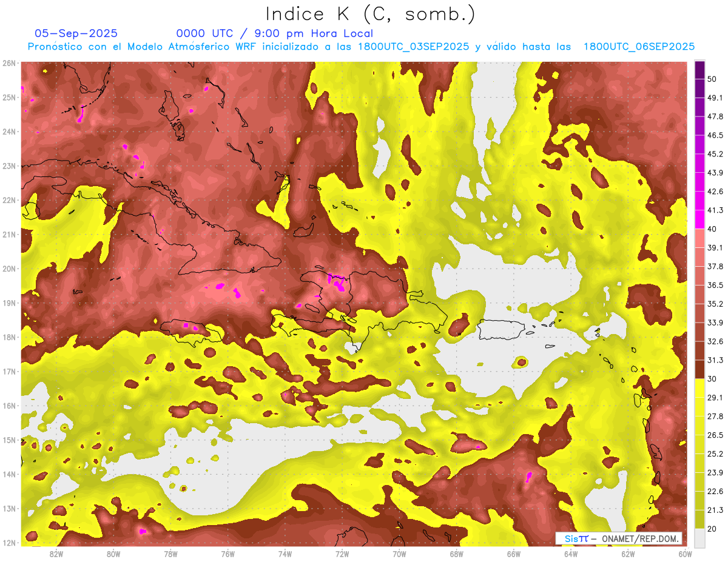The height and width of the screenshot is (562, 728).
Task: Click color scale value 32.6
Action: (x=715, y=341)
